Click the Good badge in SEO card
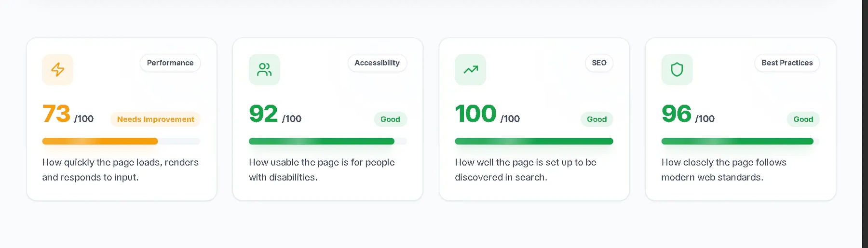868x248 pixels. [597, 119]
